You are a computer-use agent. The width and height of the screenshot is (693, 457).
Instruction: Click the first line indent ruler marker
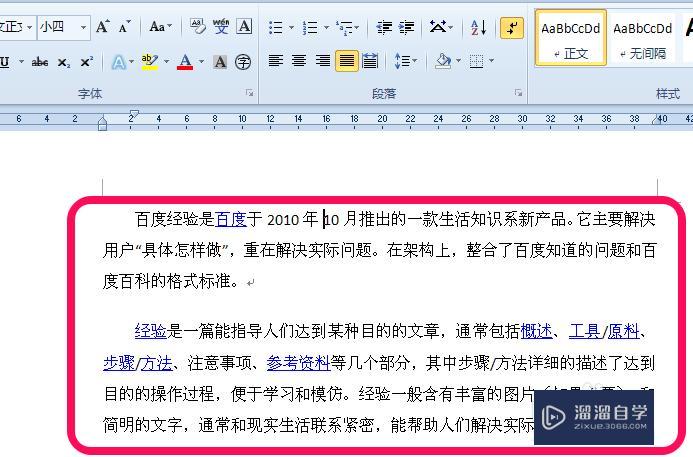click(134, 114)
